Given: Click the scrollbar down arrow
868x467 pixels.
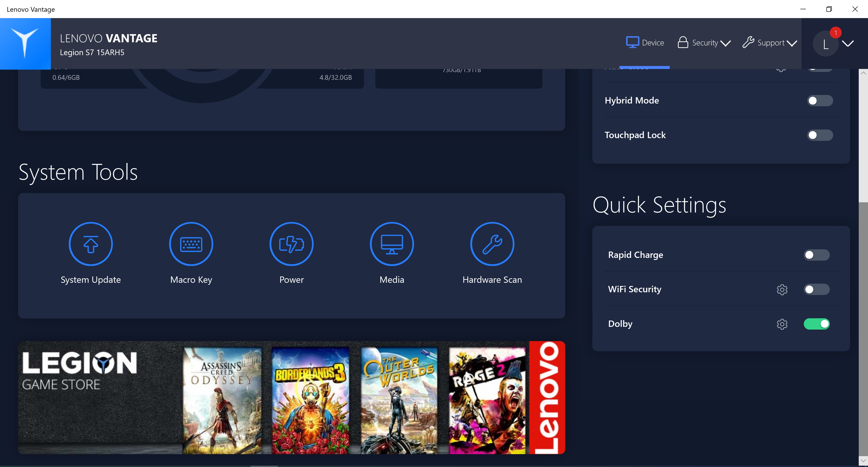Looking at the screenshot, I should click(863, 460).
